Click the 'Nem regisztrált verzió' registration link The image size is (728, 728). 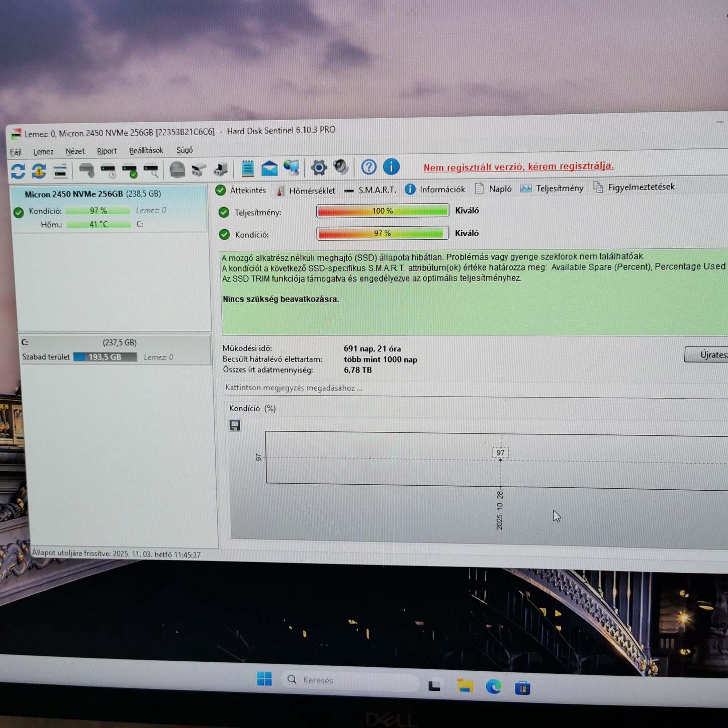click(x=518, y=166)
